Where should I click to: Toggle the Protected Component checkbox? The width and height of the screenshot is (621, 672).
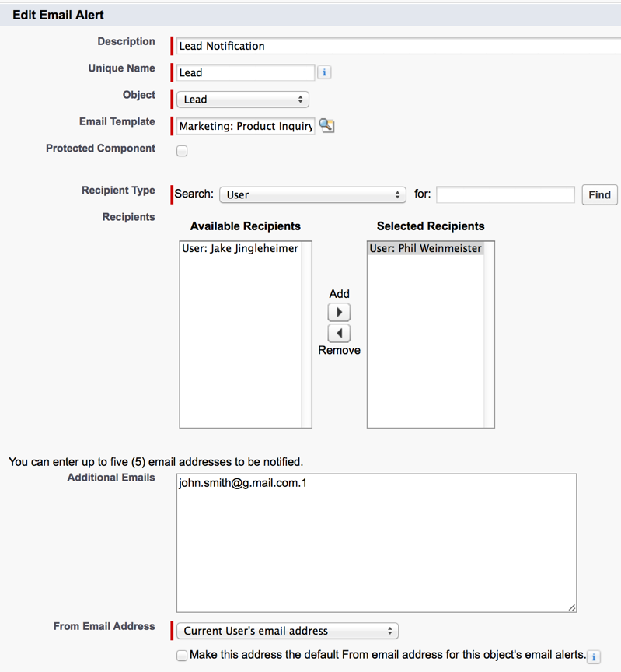coord(182,151)
